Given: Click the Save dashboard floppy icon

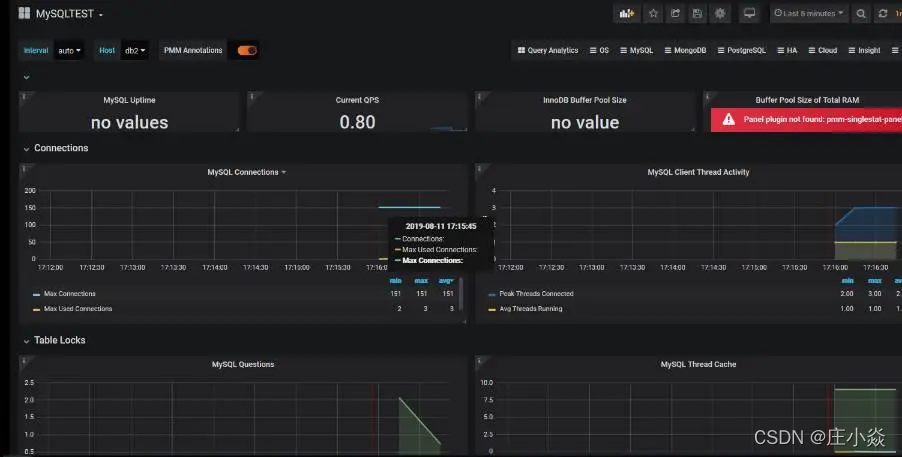Looking at the screenshot, I should (x=697, y=13).
